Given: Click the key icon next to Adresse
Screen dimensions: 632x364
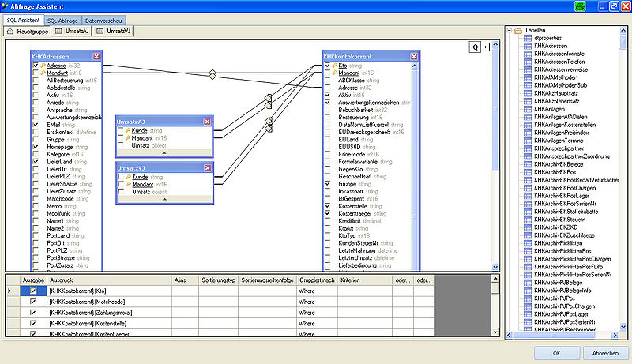Looking at the screenshot, I should (x=43, y=66).
